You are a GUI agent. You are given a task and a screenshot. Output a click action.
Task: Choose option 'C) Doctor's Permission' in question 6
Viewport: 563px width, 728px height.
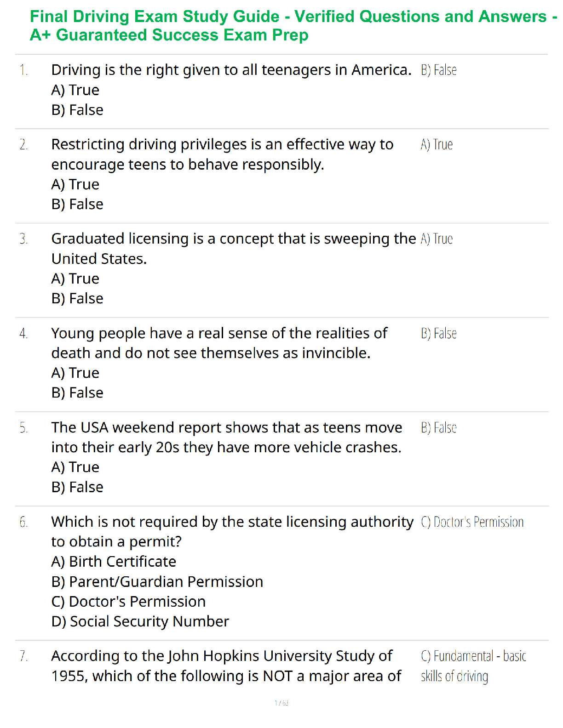pyautogui.click(x=129, y=601)
